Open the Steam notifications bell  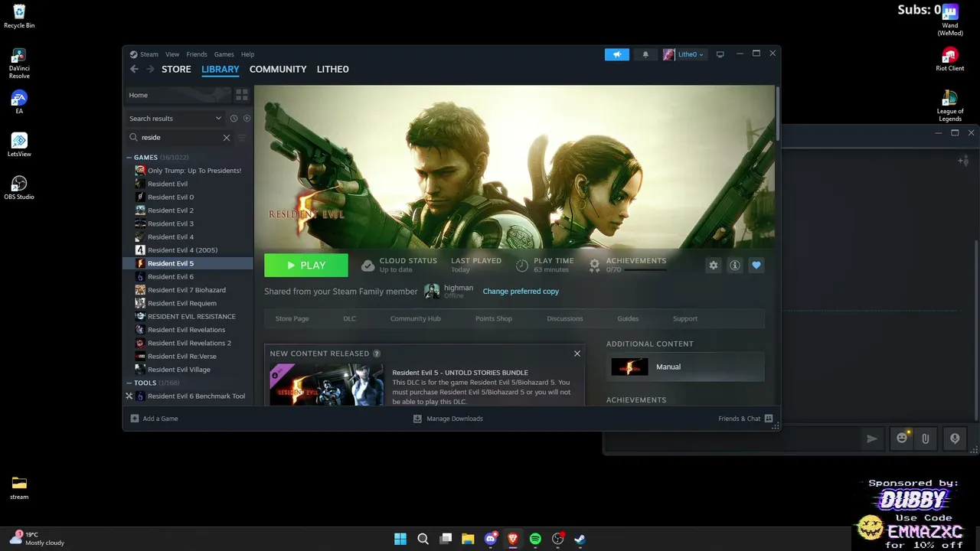tap(645, 54)
